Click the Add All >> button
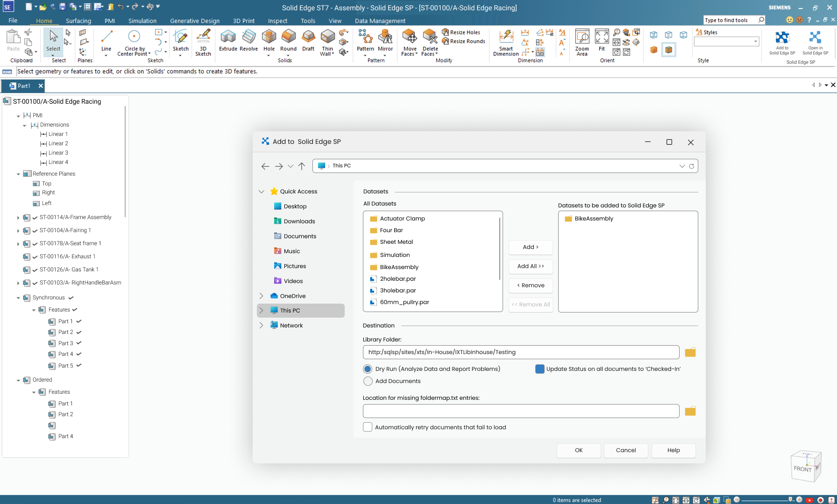This screenshot has height=504, width=837. [531, 266]
